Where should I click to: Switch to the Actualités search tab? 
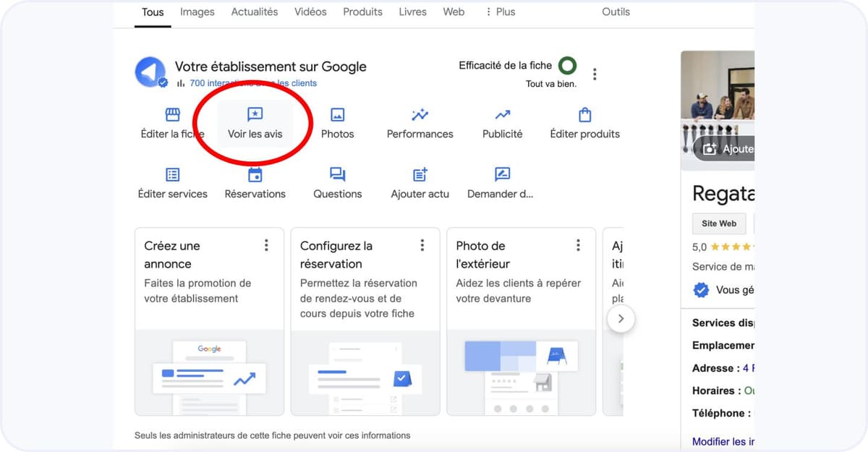coord(254,12)
